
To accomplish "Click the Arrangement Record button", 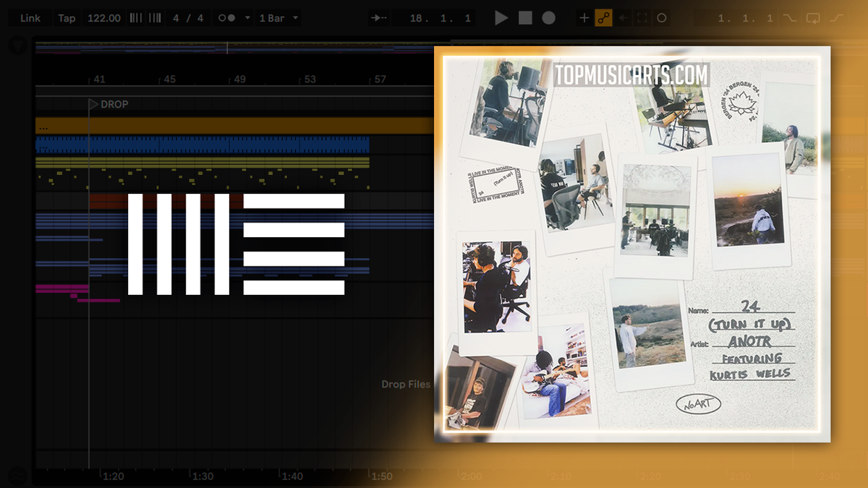I will tap(549, 18).
